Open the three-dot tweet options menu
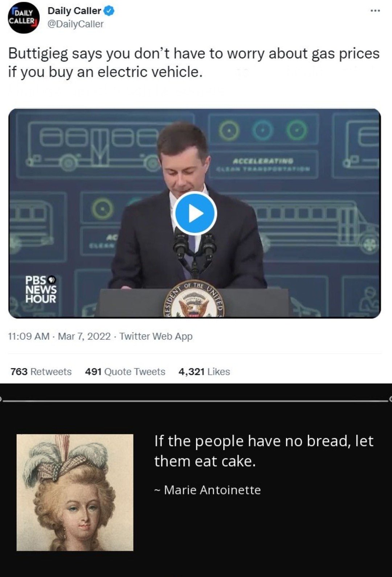 (x=375, y=11)
